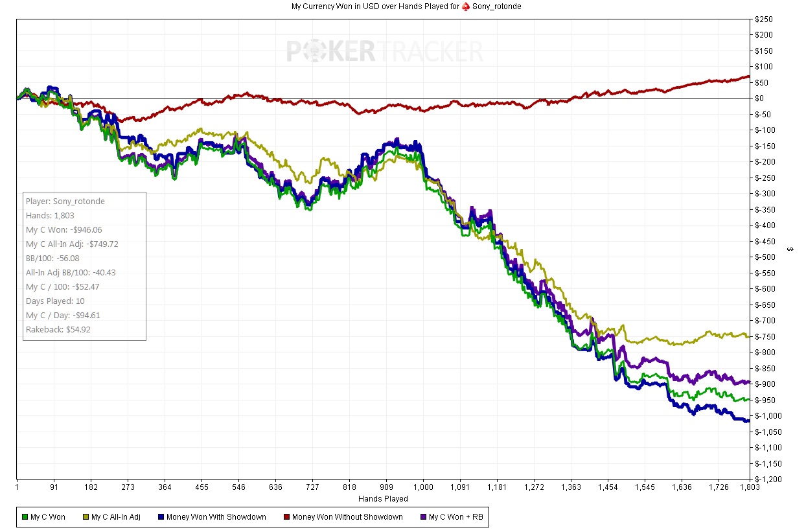
Task: Click the red spade icon in chart title
Action: pos(465,6)
